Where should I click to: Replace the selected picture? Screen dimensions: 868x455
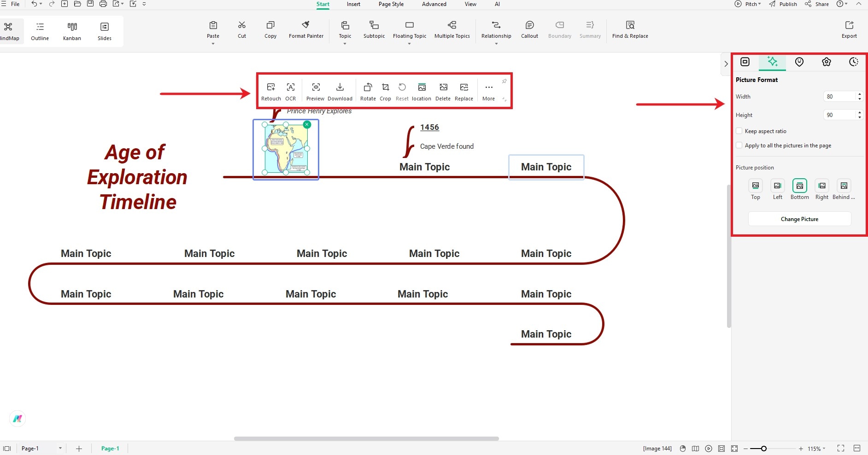point(464,92)
